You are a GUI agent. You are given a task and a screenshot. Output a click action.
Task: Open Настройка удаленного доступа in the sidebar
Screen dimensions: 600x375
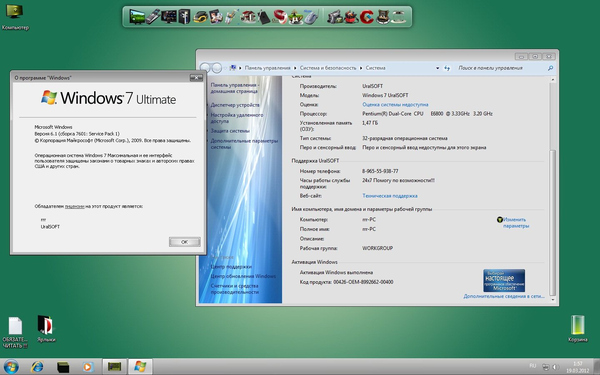pos(236,118)
